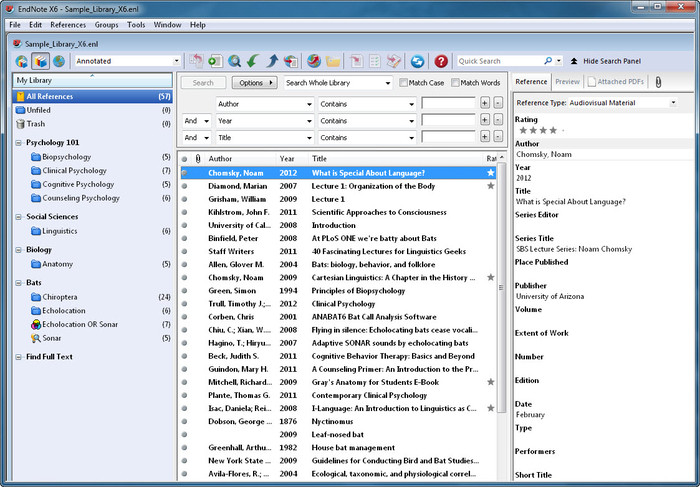Click the reference list vertical scrollbar

point(501,286)
